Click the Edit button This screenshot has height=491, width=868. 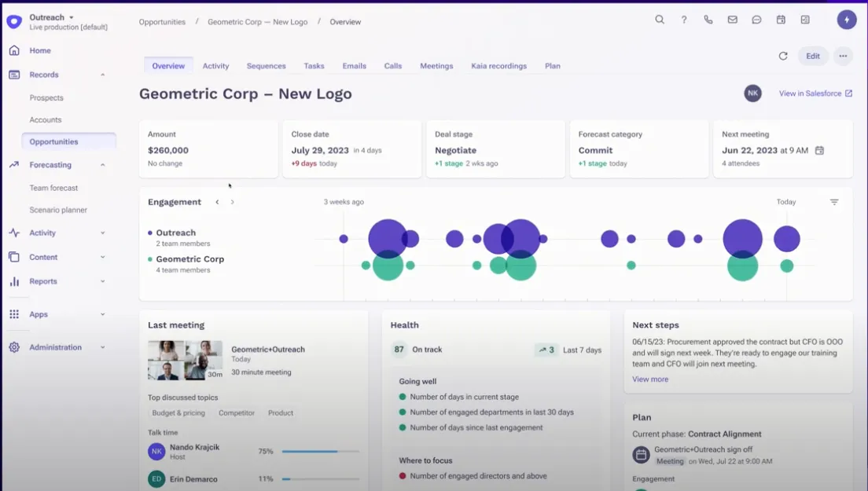[813, 56]
